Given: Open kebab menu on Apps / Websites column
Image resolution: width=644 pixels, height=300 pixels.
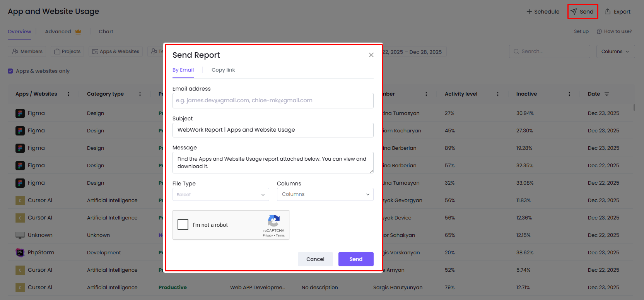Looking at the screenshot, I should pos(68,94).
